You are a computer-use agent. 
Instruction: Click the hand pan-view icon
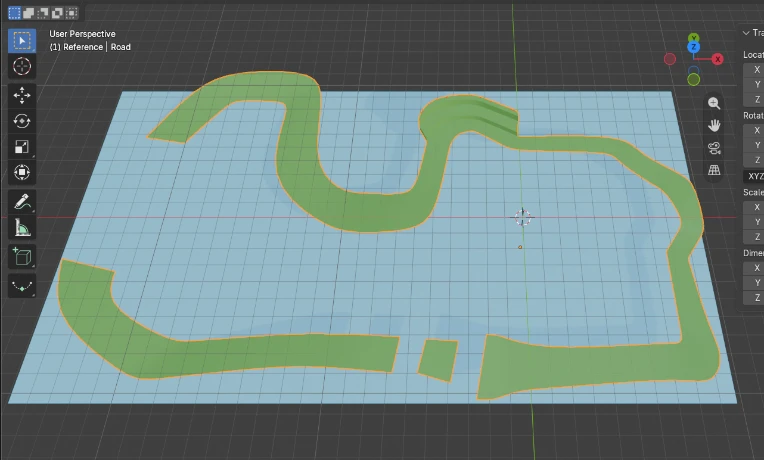(714, 126)
